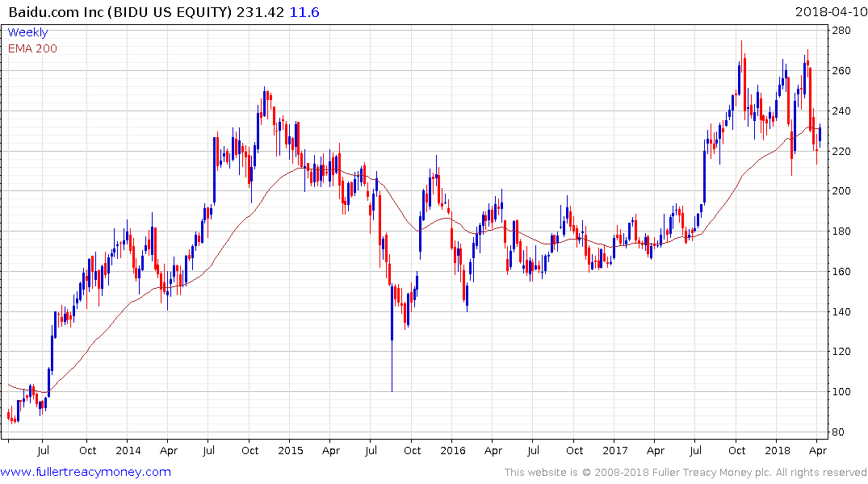Click the 100 price axis label
The image size is (868, 484).
click(843, 392)
